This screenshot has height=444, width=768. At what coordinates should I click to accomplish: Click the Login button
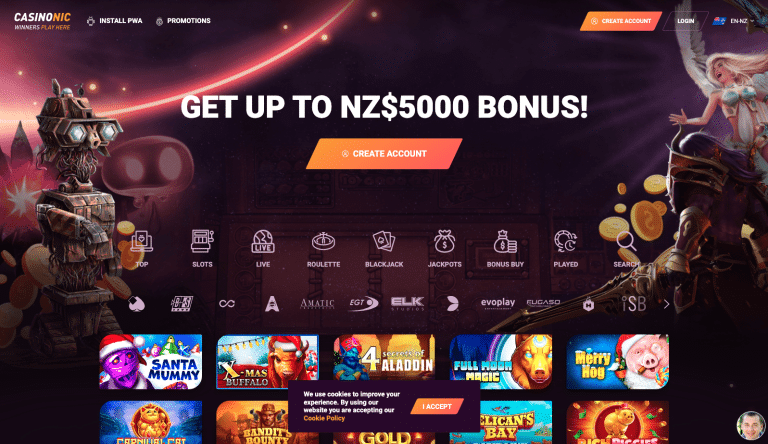[686, 21]
